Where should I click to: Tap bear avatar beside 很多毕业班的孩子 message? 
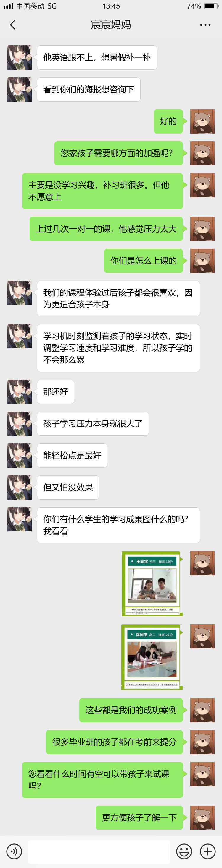202,742
